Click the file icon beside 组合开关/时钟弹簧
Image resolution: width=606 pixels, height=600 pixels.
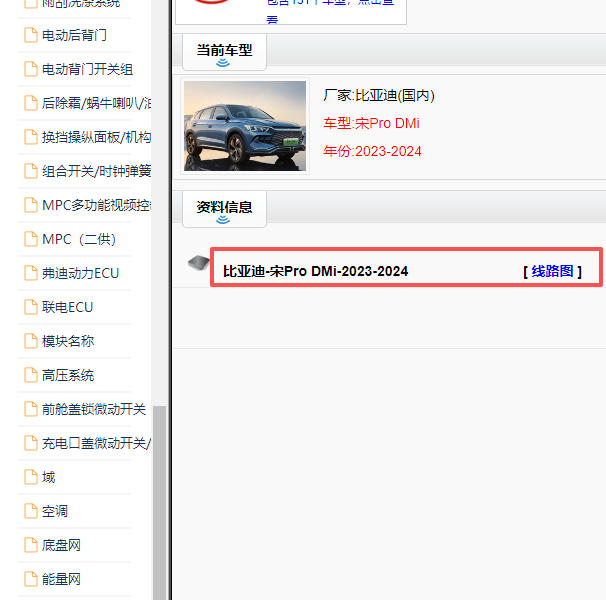click(x=31, y=171)
